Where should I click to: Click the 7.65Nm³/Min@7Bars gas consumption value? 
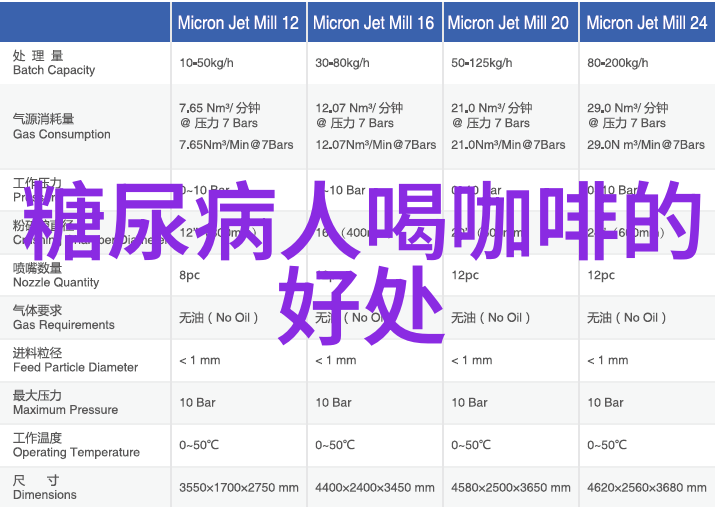(x=236, y=145)
